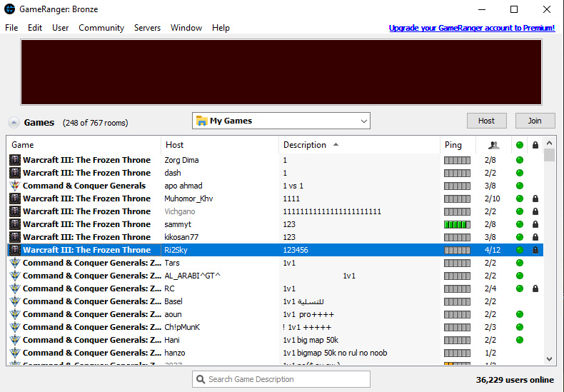This screenshot has height=392, width=564.
Task: Click the Search Game Description field
Action: click(x=281, y=379)
